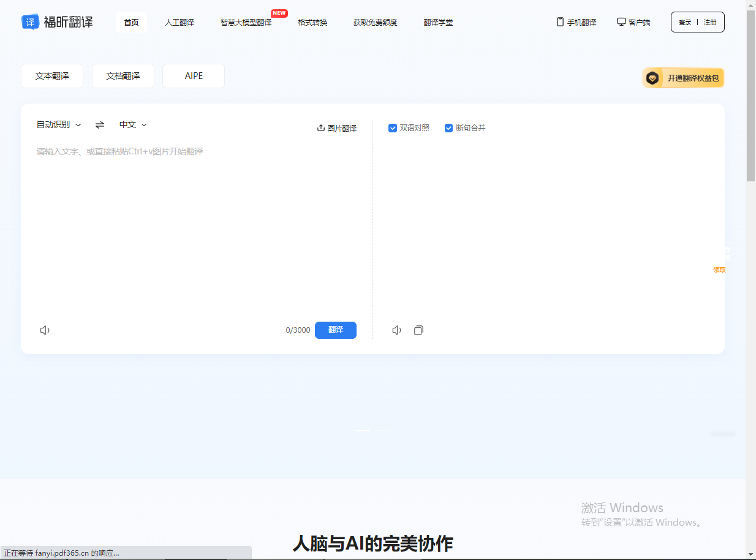Click the 0/3000 character counter
Viewport: 756px width, 560px height.
point(298,330)
